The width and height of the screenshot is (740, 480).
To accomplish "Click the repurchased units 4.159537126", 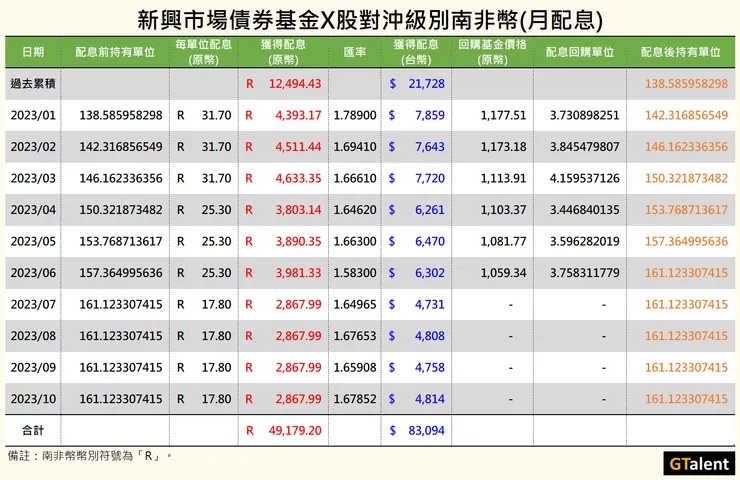I will (x=584, y=178).
